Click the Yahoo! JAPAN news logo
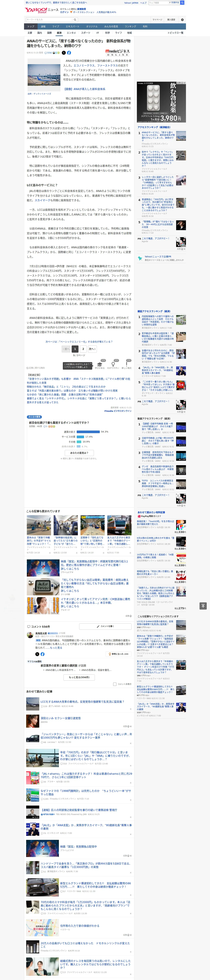Viewport: 210px width, 980px height. [x=42, y=10]
